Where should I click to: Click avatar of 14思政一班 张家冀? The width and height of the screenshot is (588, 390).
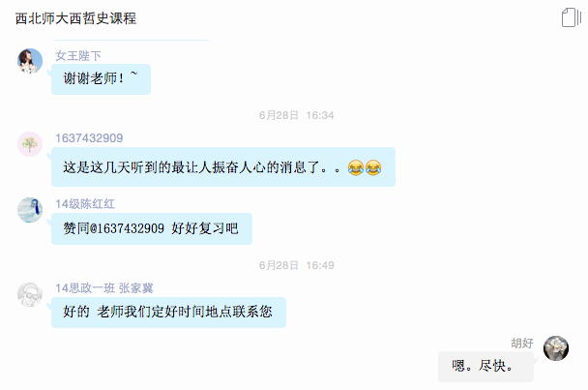tap(30, 294)
